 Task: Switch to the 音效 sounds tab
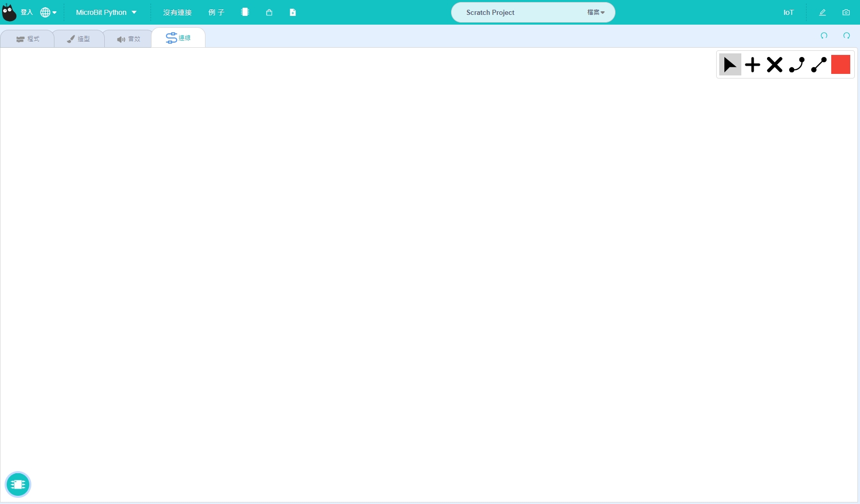128,39
